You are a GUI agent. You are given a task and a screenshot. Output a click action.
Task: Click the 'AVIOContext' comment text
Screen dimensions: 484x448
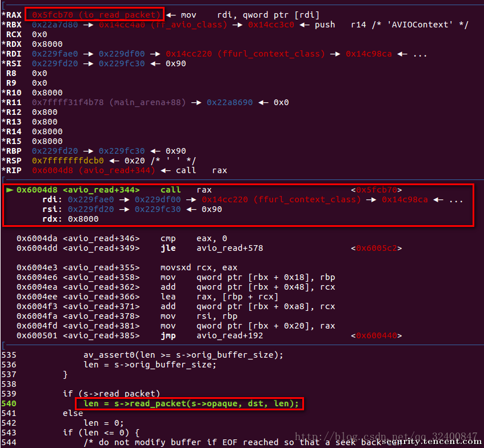click(421, 25)
